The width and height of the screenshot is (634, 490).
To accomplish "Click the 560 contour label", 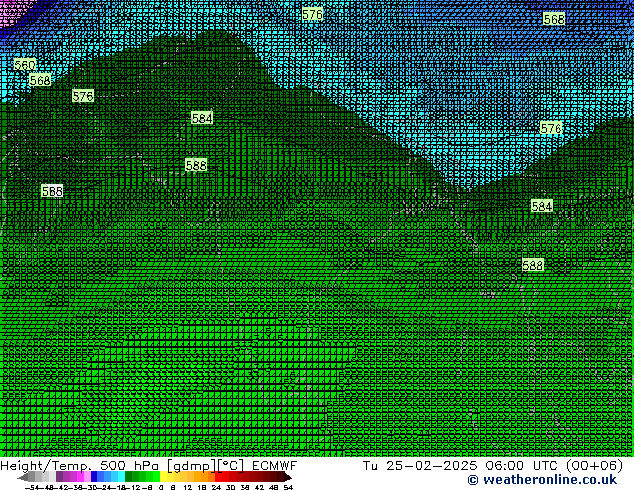I will pos(25,65).
